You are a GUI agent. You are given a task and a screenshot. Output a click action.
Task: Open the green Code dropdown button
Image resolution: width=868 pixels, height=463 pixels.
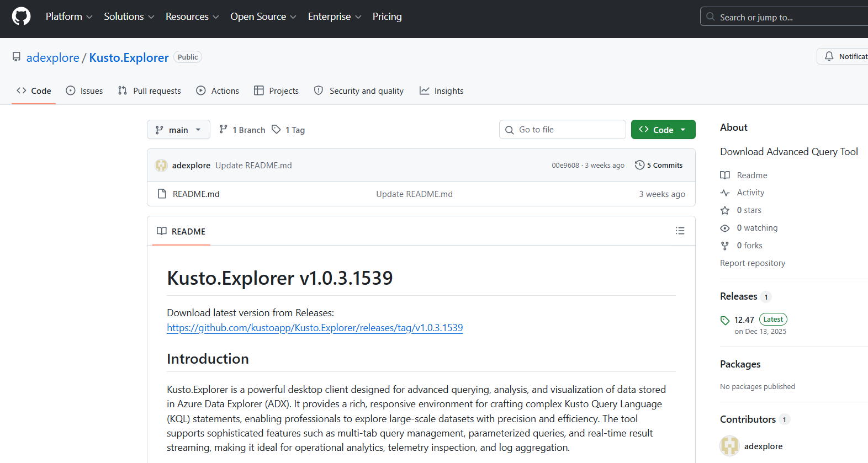pyautogui.click(x=663, y=130)
